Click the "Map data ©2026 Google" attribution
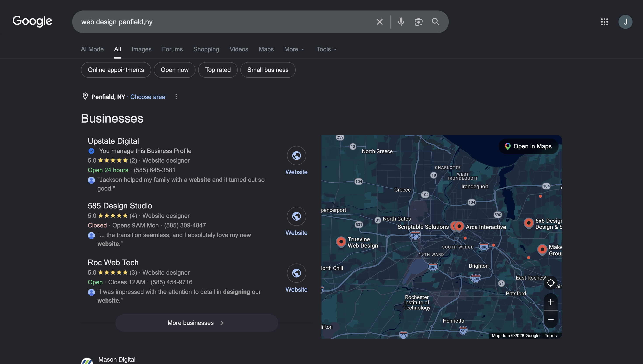 [x=515, y=336]
